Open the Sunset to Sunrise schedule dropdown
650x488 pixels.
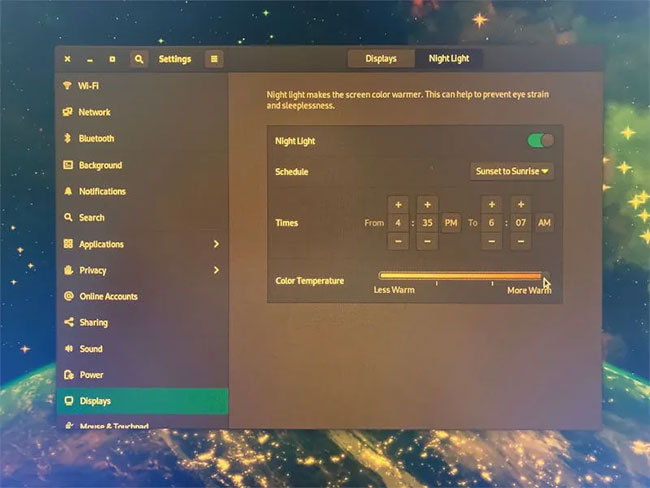click(512, 171)
